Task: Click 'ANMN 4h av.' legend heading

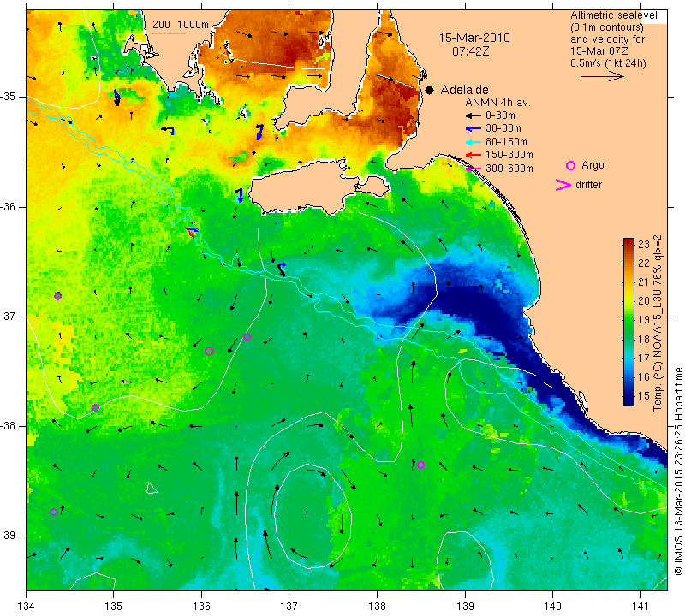Action: (x=497, y=103)
